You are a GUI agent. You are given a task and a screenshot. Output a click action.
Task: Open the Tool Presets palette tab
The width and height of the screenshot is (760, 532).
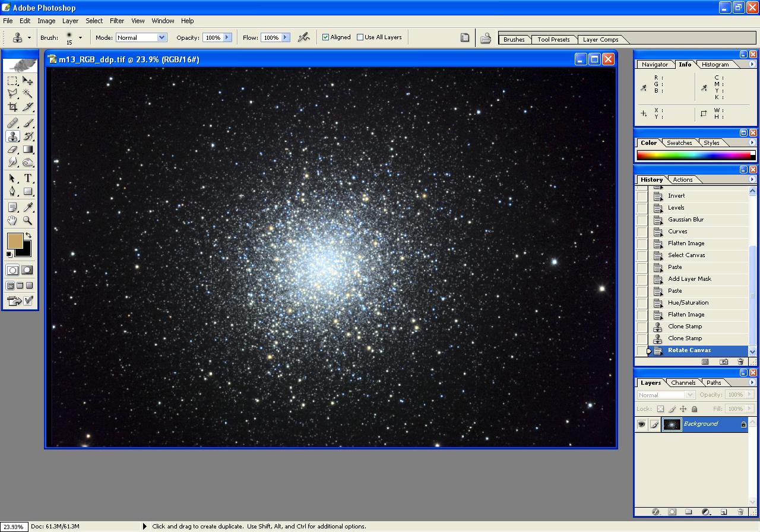click(553, 40)
